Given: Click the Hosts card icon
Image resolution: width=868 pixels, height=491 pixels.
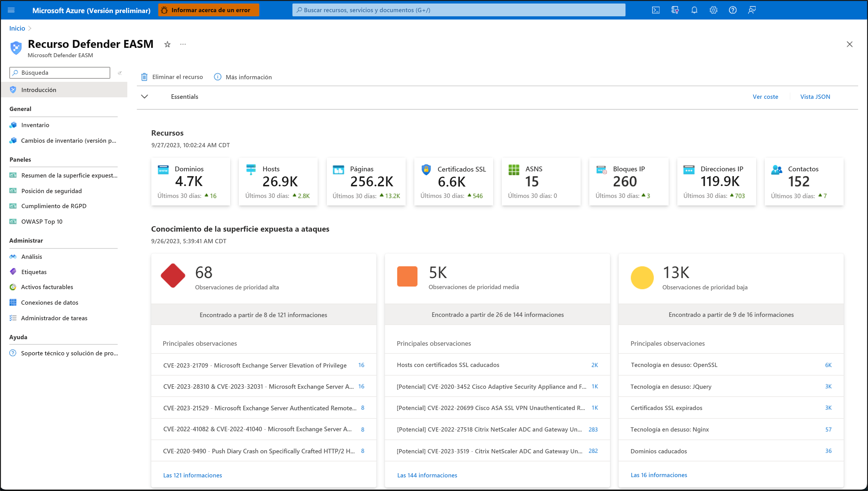Looking at the screenshot, I should coord(251,169).
